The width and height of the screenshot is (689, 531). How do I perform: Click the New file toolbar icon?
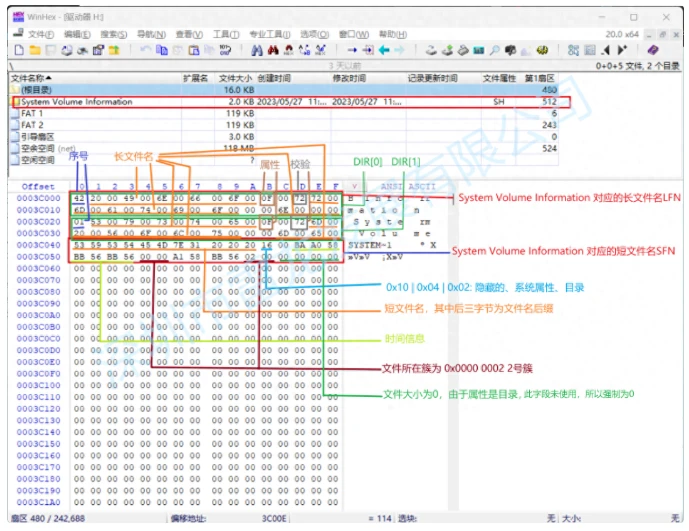click(x=19, y=49)
